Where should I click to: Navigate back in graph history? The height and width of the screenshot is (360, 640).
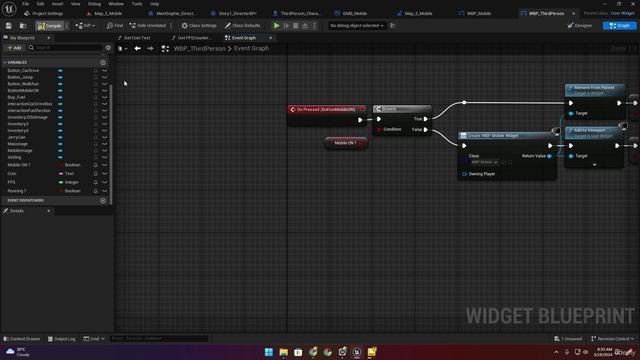coord(138,49)
